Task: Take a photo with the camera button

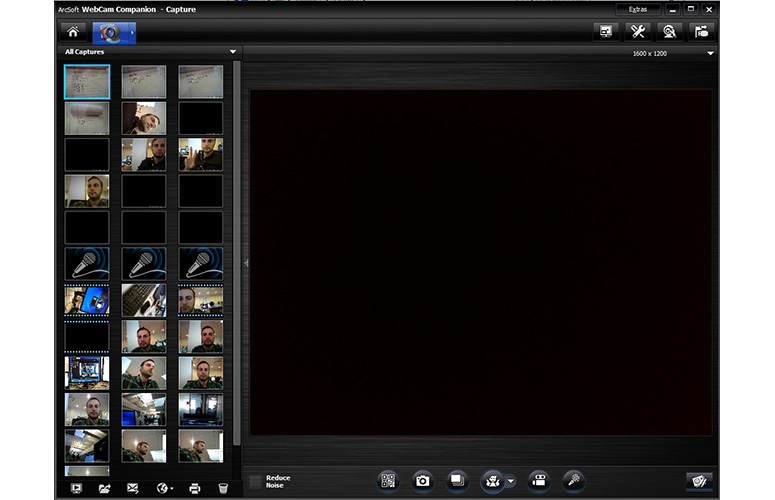Action: (x=422, y=481)
